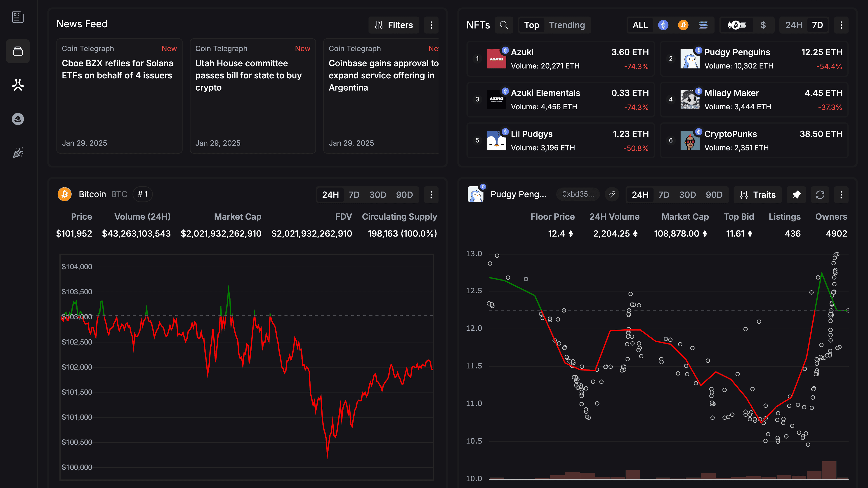Image resolution: width=868 pixels, height=488 pixels.
Task: Copy contract address 0xbd35...
Action: pyautogui.click(x=578, y=194)
